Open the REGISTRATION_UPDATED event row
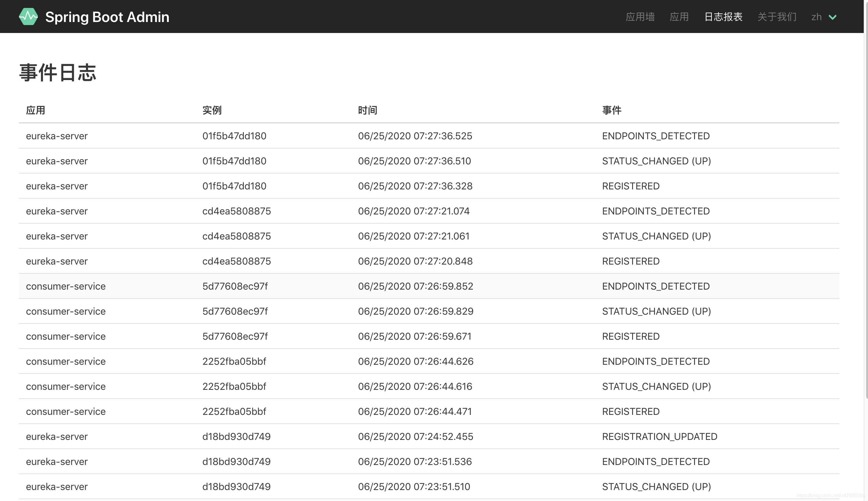868x501 pixels. 659,437
